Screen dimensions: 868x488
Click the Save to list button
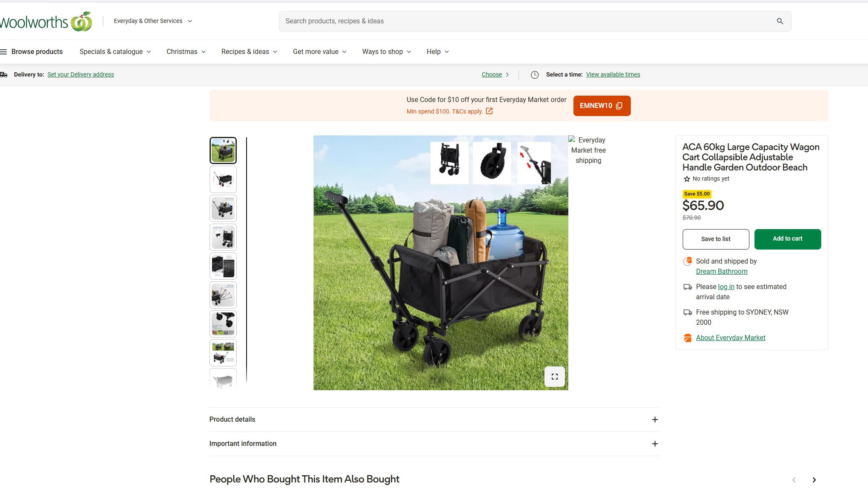click(716, 239)
